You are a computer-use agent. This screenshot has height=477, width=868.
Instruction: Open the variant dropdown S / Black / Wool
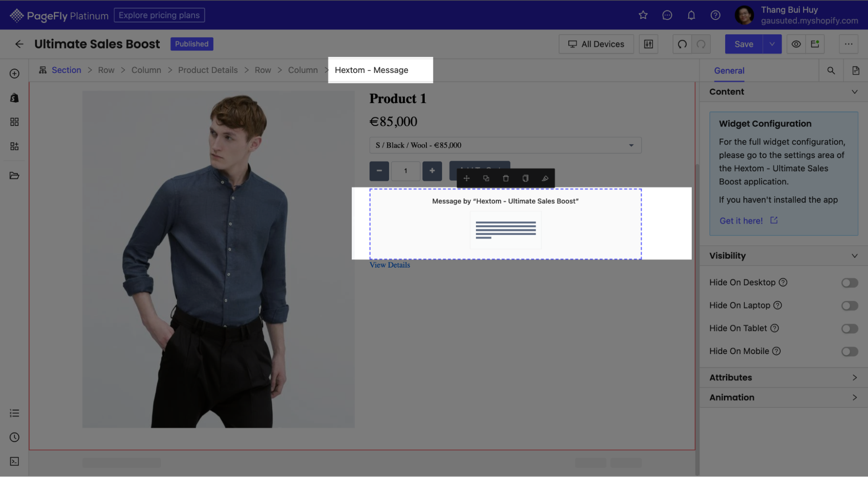pyautogui.click(x=505, y=145)
